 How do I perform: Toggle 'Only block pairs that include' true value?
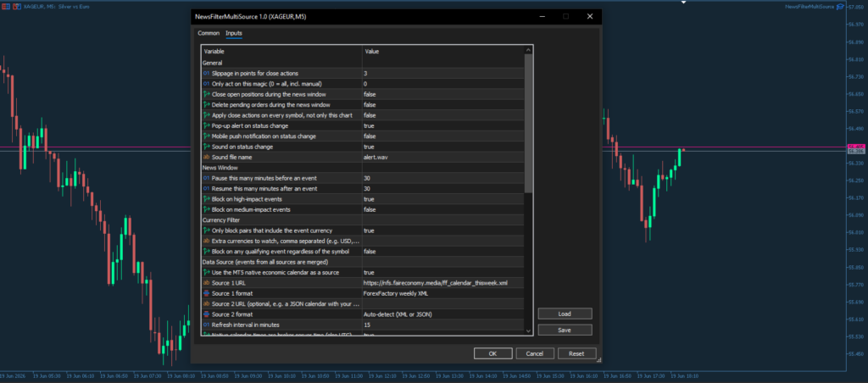pos(442,230)
